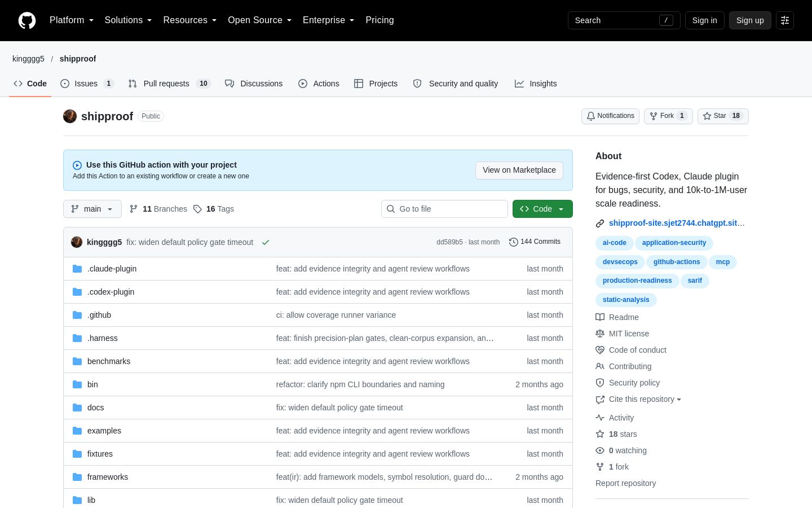Click the tags icon next to 16 Tags
812x508 pixels.
click(197, 209)
